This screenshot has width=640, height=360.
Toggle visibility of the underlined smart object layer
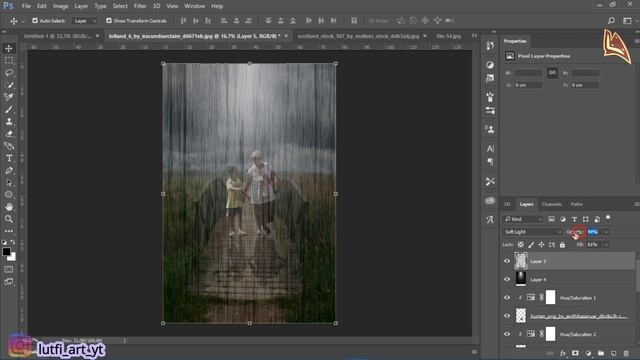[x=507, y=316]
